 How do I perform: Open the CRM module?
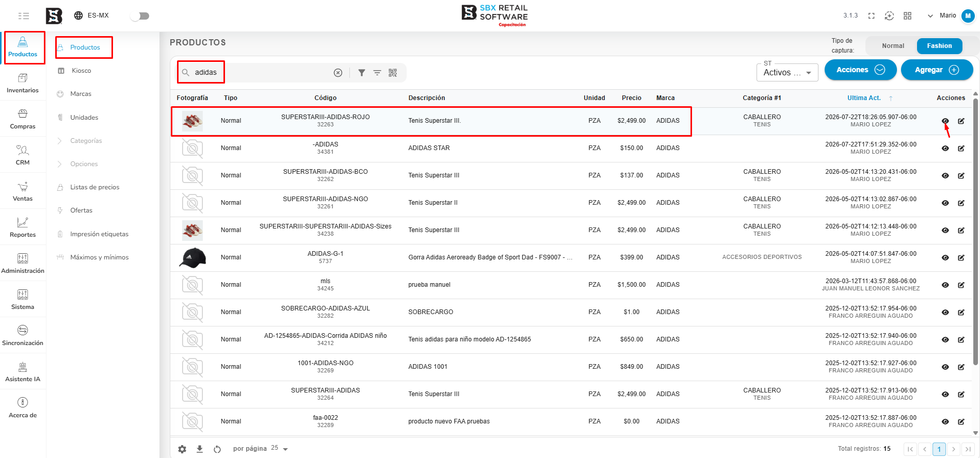(x=23, y=155)
